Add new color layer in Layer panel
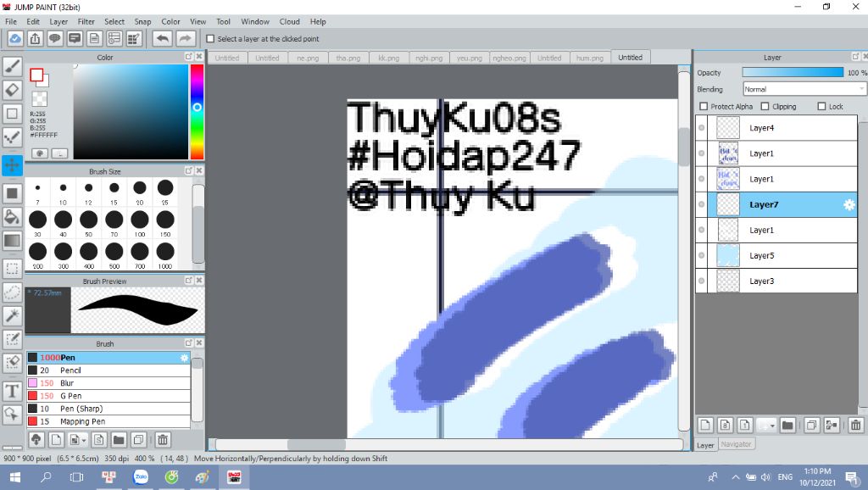This screenshot has height=490, width=868. (x=705, y=426)
